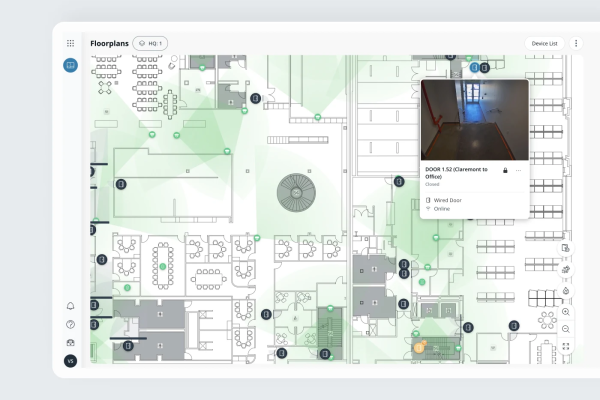Open the apps grid menu
Screen dimensions: 600x400
70,44
